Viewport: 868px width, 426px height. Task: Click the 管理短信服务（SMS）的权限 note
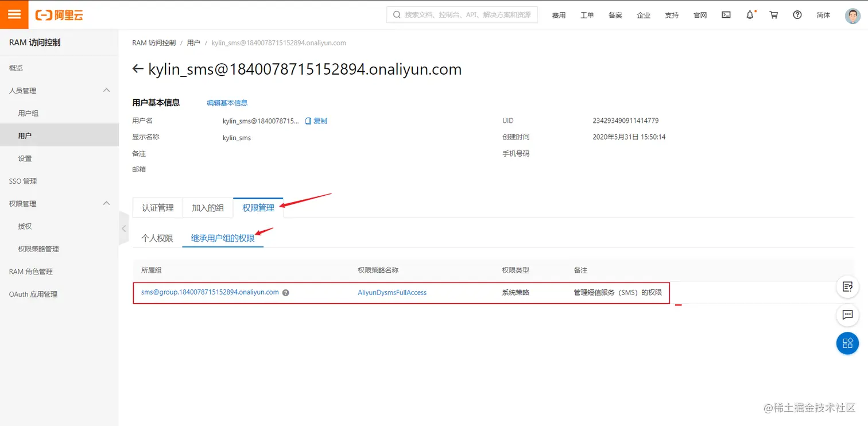pos(618,293)
